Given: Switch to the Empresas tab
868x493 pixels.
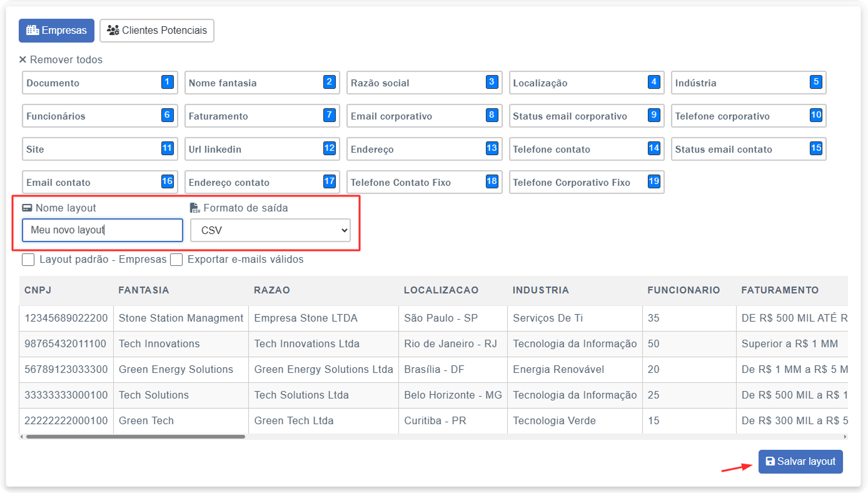Looking at the screenshot, I should (56, 30).
